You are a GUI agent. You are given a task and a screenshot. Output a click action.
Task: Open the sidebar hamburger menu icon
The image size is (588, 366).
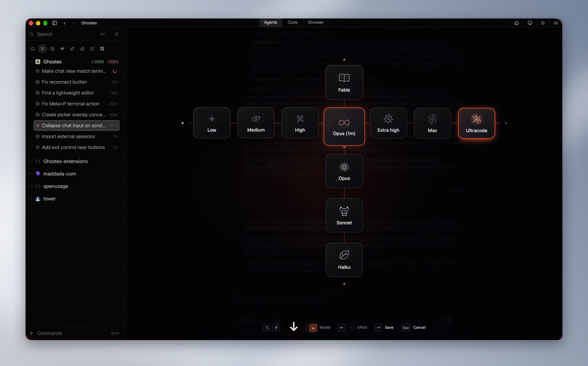click(116, 34)
